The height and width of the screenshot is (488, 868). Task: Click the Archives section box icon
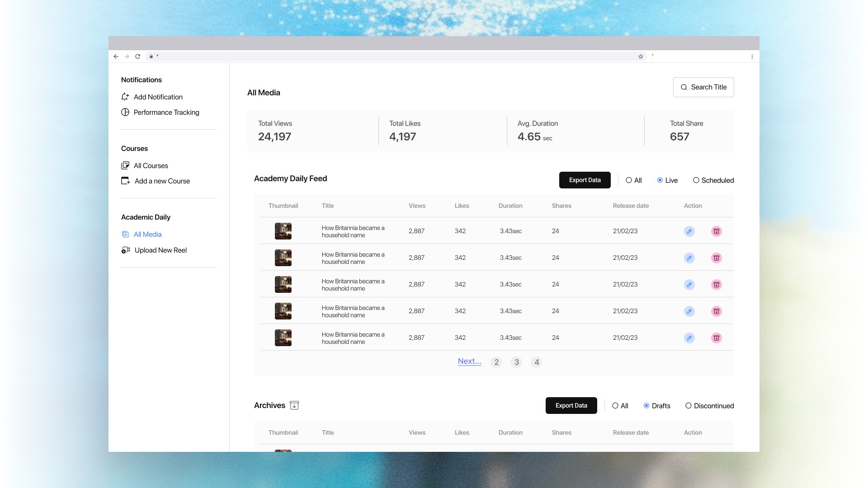[294, 405]
